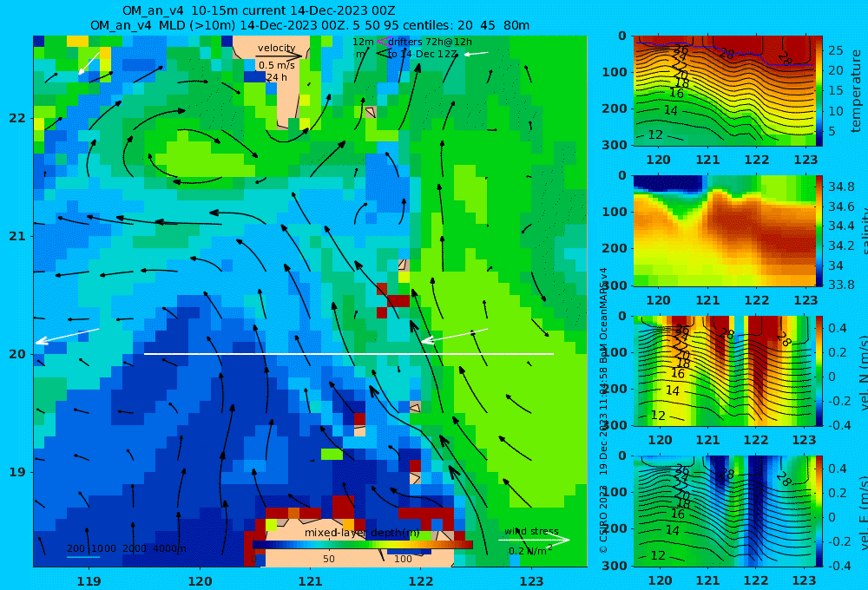
Task: Click latitude tick '21' on main map axis
Action: pyautogui.click(x=17, y=236)
